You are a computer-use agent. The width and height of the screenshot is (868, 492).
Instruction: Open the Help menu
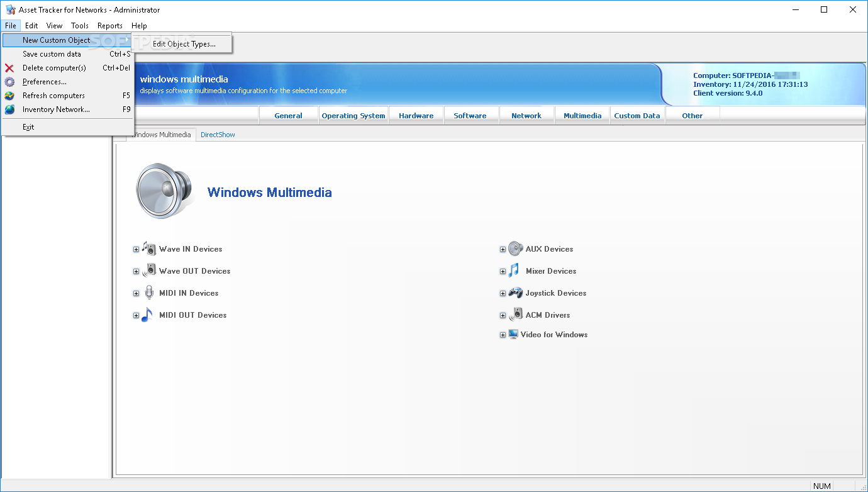pyautogui.click(x=139, y=26)
